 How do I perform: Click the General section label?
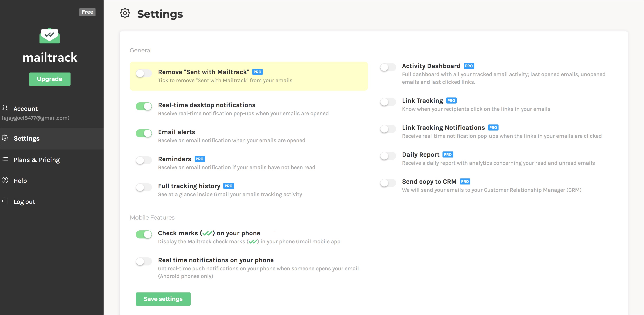tap(140, 50)
